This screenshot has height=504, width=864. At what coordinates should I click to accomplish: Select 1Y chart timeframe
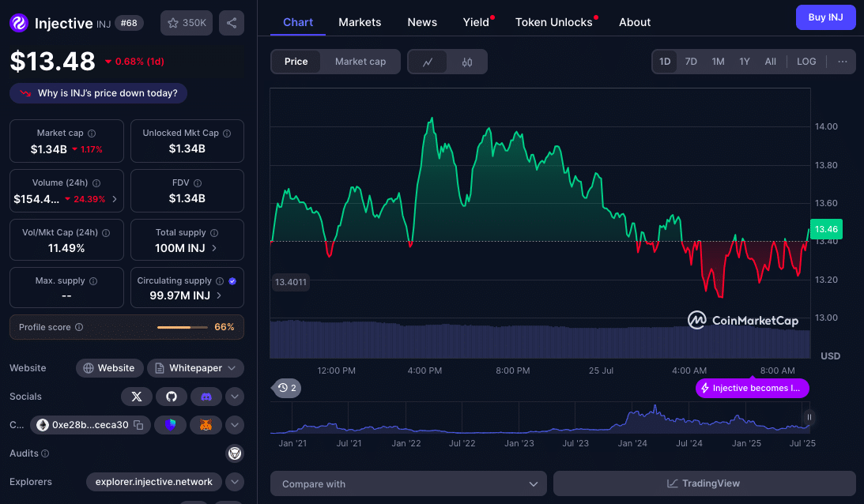coord(745,62)
